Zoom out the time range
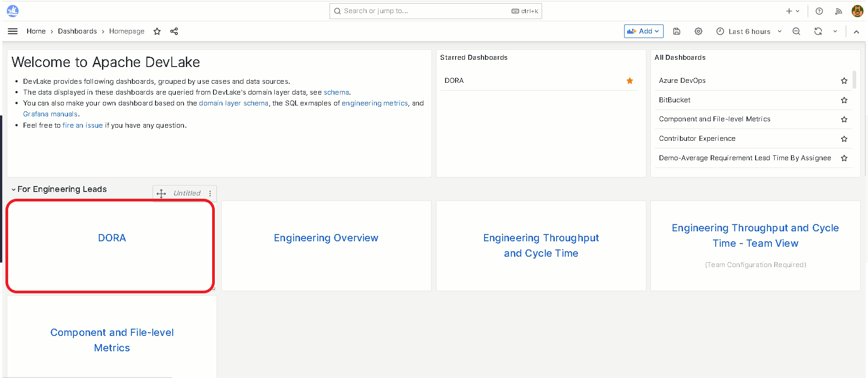 796,31
